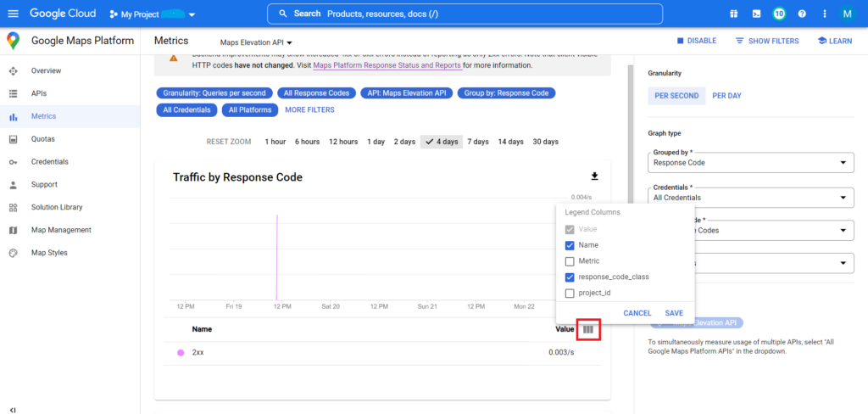This screenshot has height=414, width=868.
Task: Download the Traffic by Response Code chart
Action: click(594, 176)
